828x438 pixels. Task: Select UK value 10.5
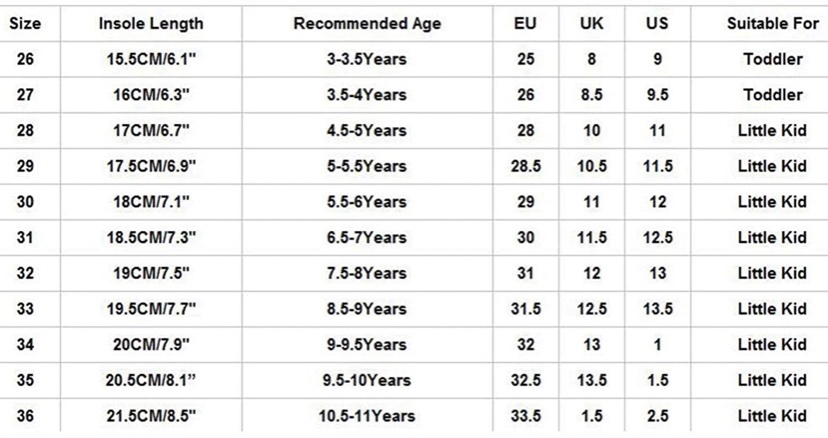click(x=591, y=166)
